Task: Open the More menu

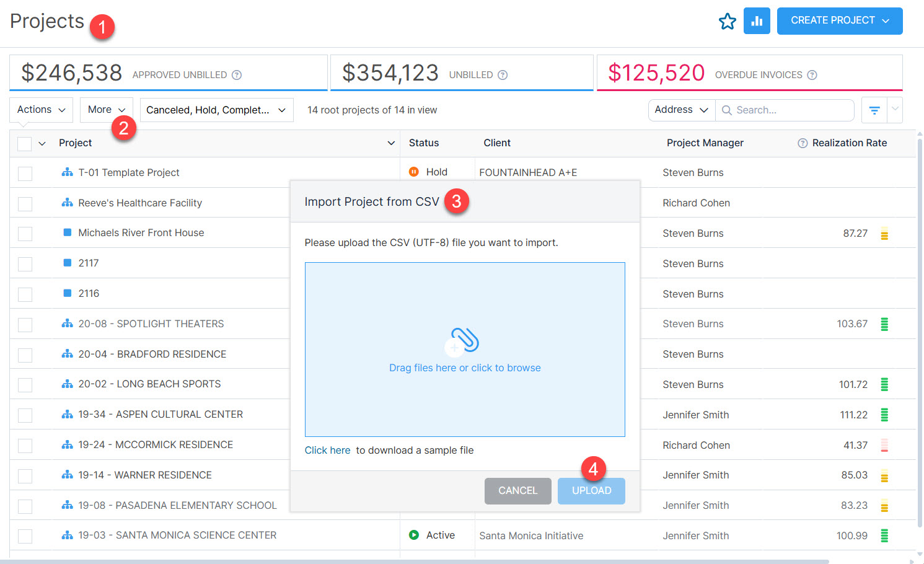Action: (105, 110)
